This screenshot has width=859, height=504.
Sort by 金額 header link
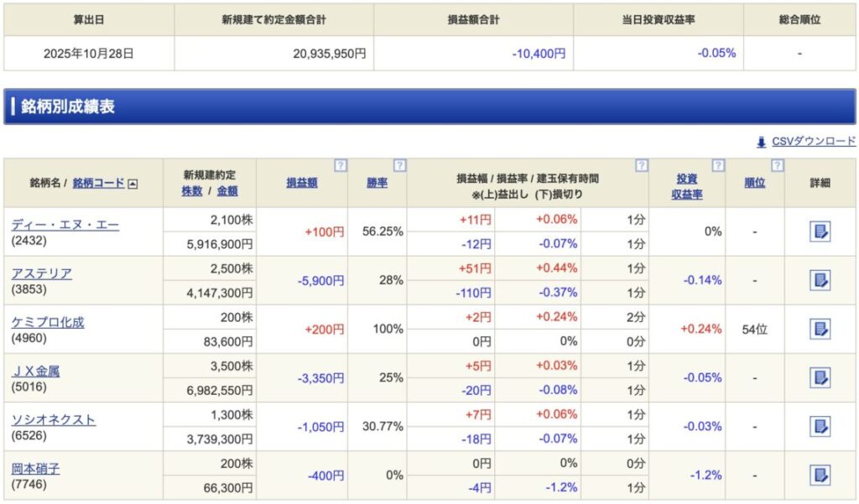click(x=227, y=190)
